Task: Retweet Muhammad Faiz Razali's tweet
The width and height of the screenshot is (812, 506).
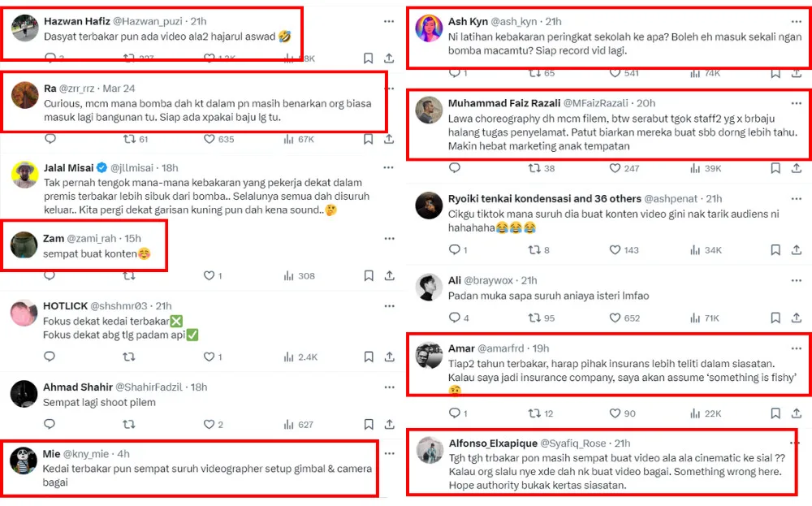Action: 534,168
